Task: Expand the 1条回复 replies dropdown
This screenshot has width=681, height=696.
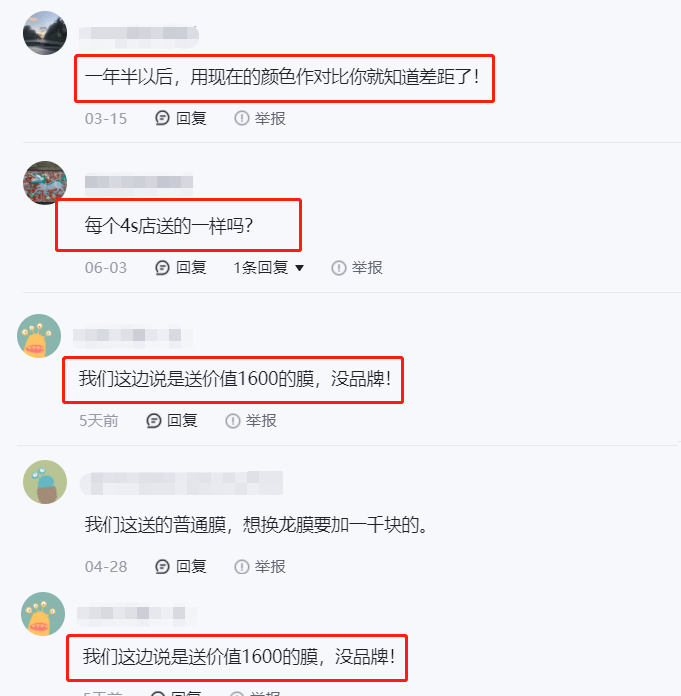Action: point(269,268)
